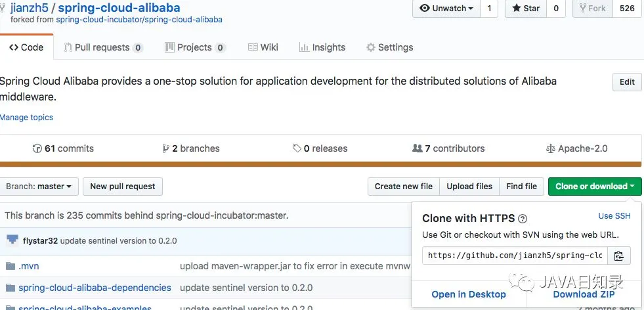Click Open in Desktop
Screen dimensions: 644x310
pos(469,294)
